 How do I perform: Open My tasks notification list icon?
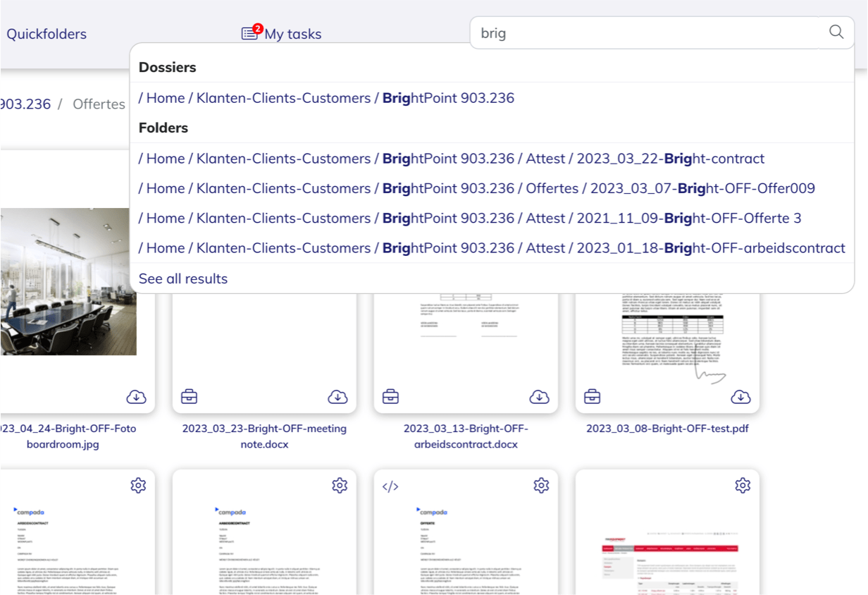250,34
